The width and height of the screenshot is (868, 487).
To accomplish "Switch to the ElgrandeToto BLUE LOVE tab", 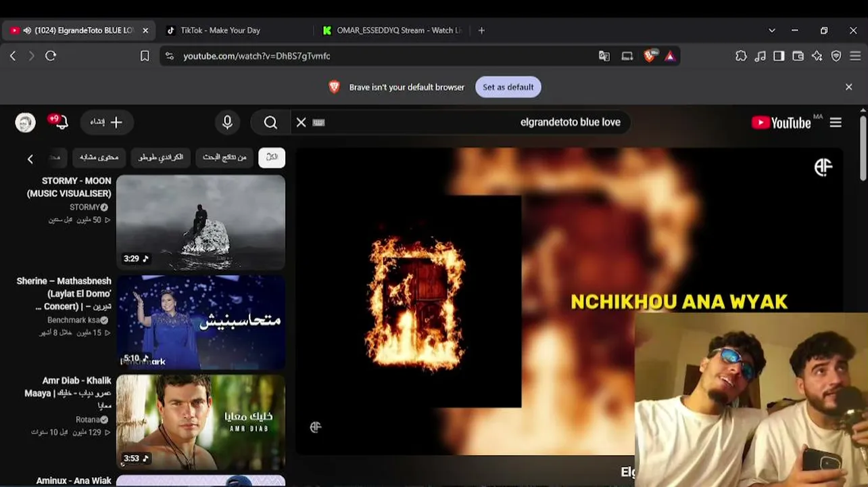I will pyautogui.click(x=78, y=30).
